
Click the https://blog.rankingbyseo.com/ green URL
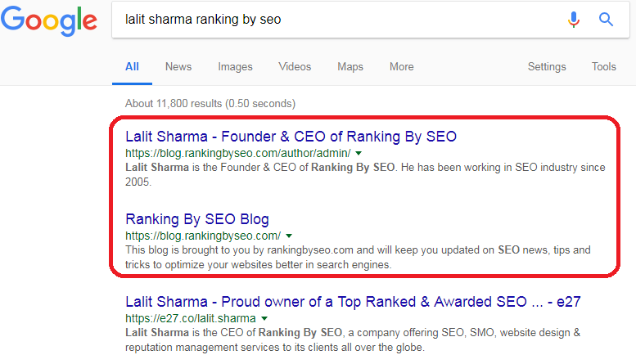pos(203,236)
